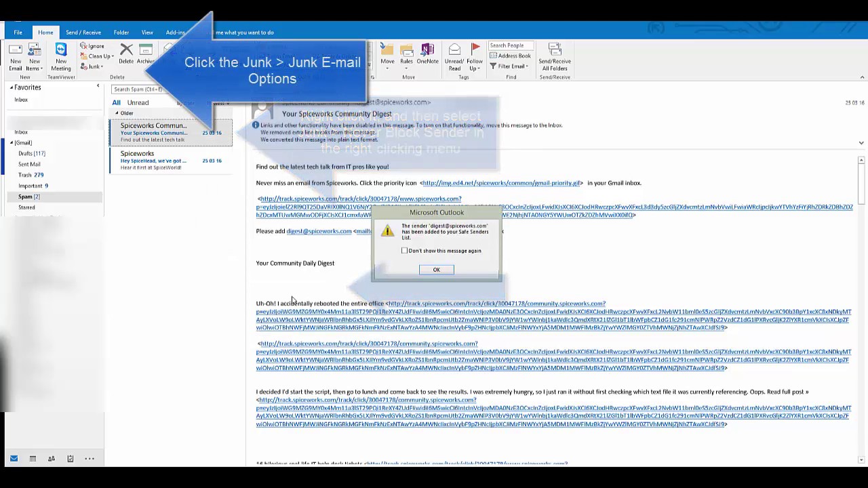Click the Search Spam box
This screenshot has width=868, height=488.
click(137, 89)
